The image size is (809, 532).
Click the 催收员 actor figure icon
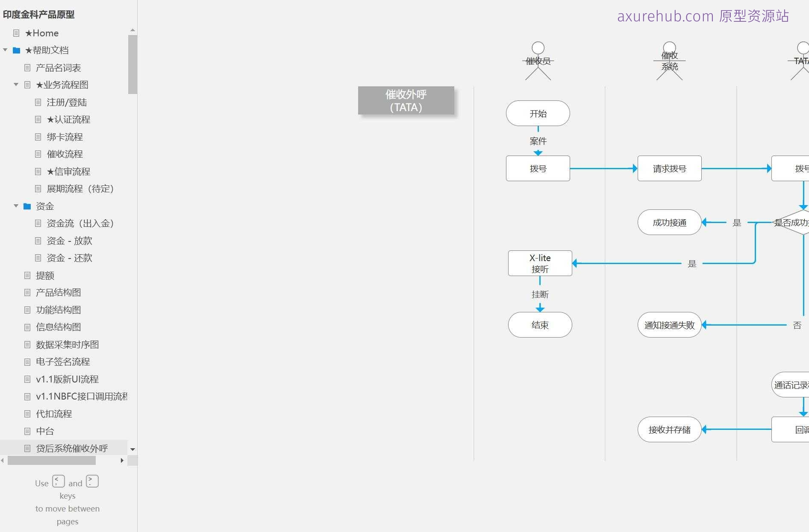(538, 61)
